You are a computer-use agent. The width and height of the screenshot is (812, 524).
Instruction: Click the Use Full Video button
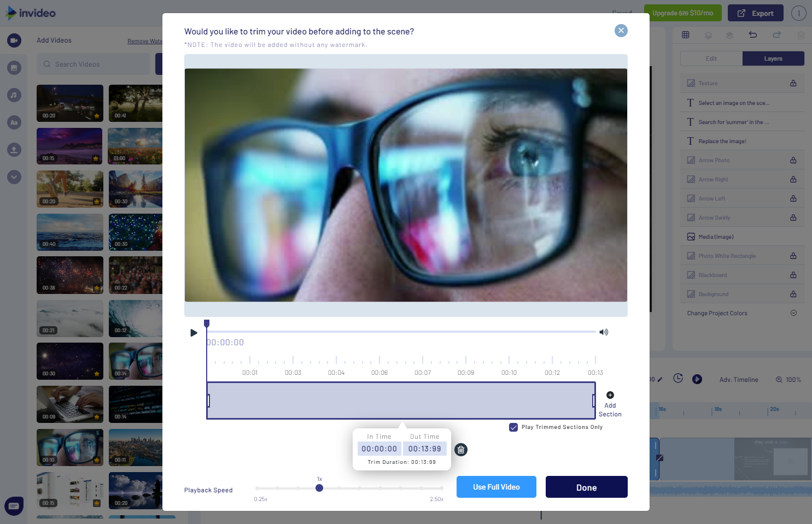point(496,487)
